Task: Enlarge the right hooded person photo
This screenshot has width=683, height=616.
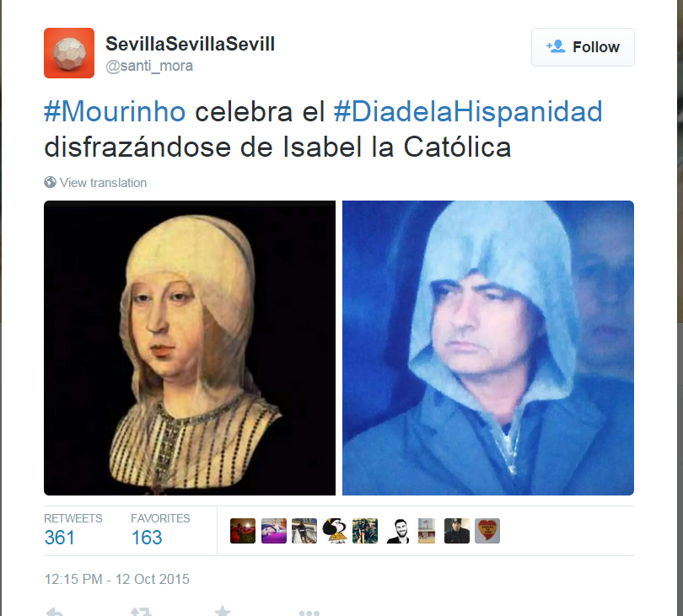Action: click(488, 348)
